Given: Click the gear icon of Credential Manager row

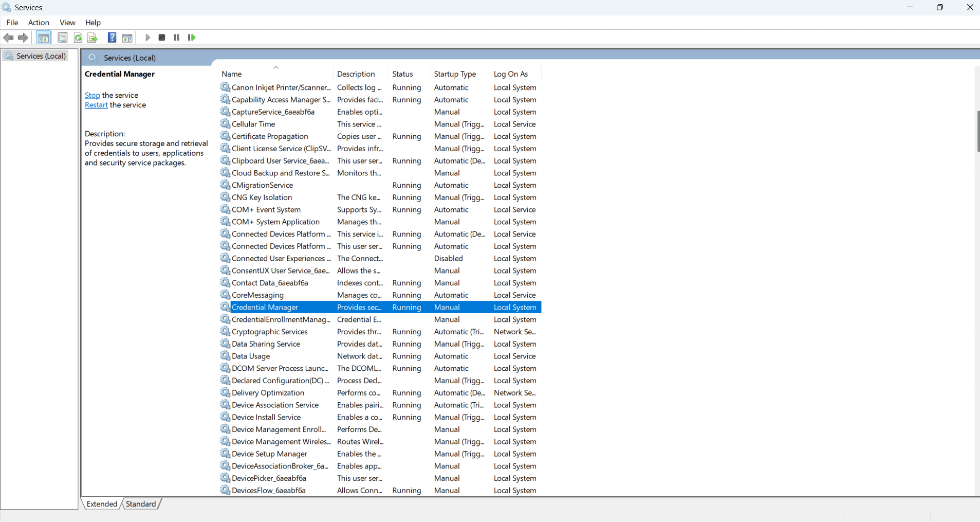Looking at the screenshot, I should pyautogui.click(x=225, y=307).
